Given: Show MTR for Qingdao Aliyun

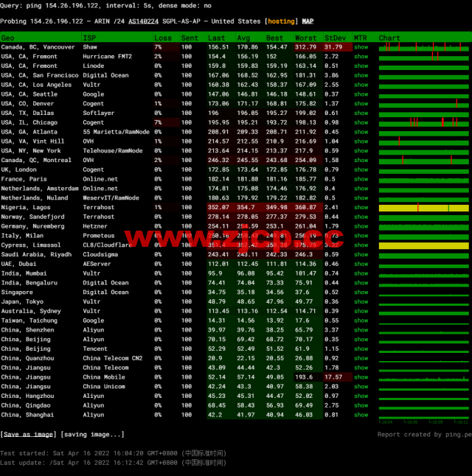Looking at the screenshot, I should [361, 405].
